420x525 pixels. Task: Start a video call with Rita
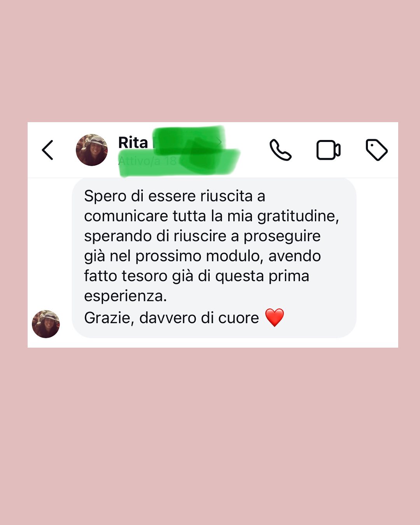pos(329,150)
